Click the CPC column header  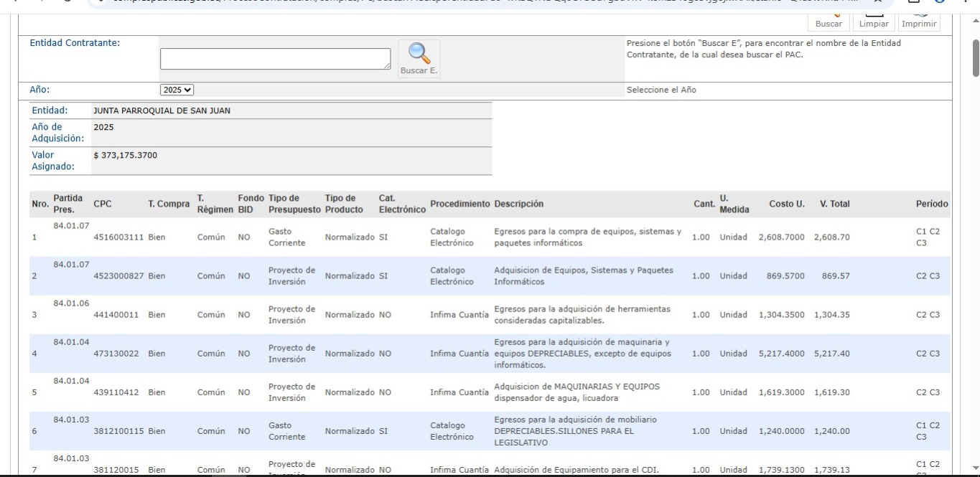102,204
